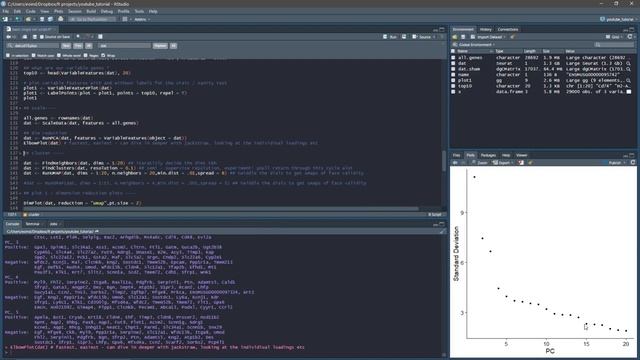View the dat object with magnifier icon
Image resolution: width=640 pixels, height=360 pixels.
pos(629,63)
